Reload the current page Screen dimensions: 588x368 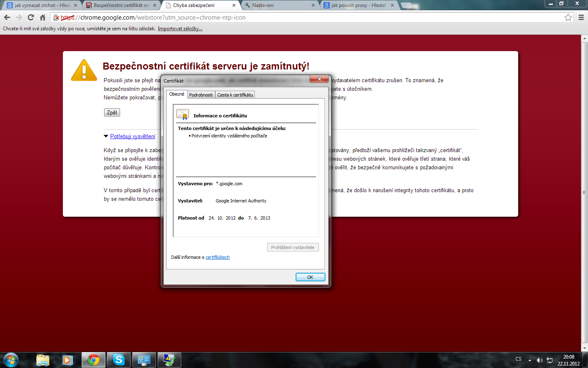(x=31, y=18)
